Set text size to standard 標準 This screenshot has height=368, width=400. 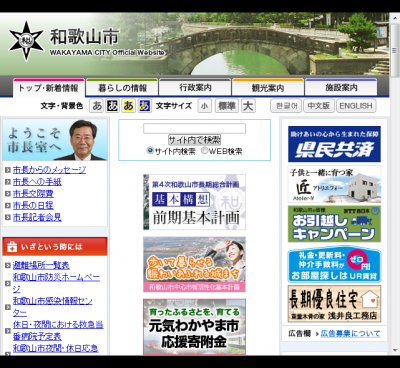pyautogui.click(x=227, y=106)
